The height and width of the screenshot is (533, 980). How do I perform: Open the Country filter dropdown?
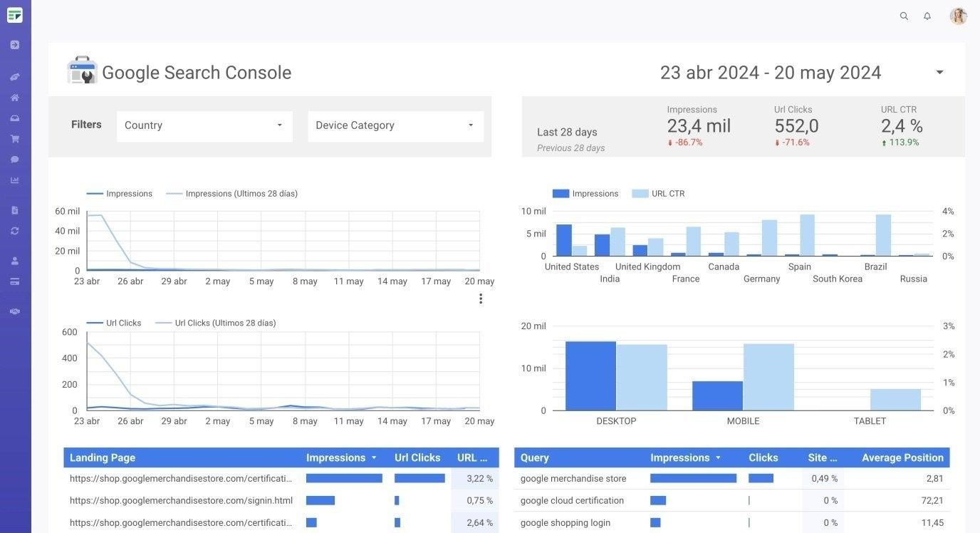pos(204,125)
